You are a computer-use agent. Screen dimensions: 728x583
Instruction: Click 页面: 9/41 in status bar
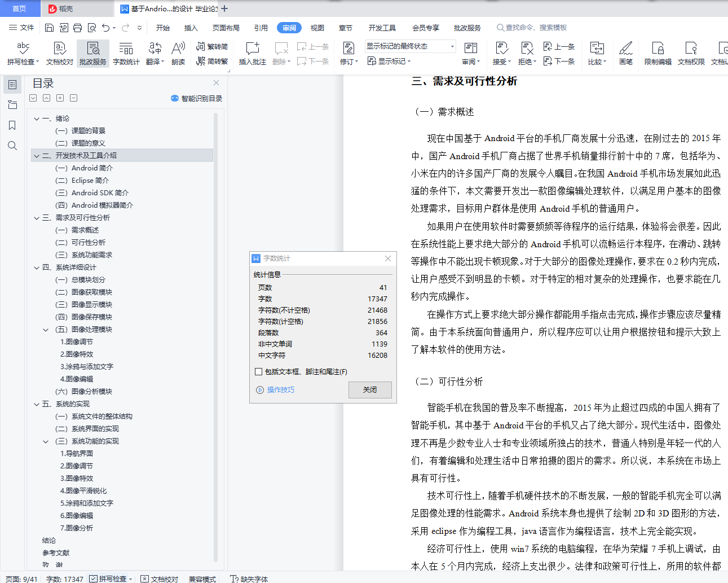[x=21, y=578]
